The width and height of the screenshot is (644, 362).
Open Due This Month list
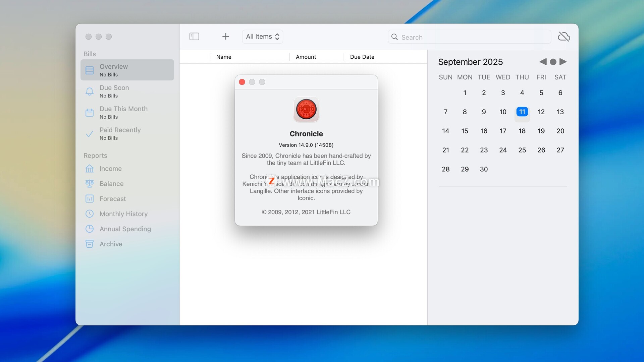point(127,112)
